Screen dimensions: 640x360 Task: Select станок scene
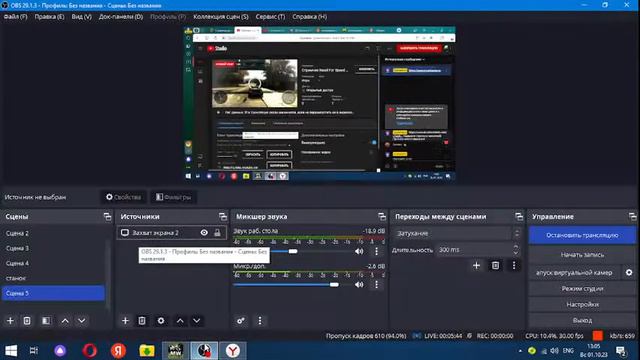point(53,278)
